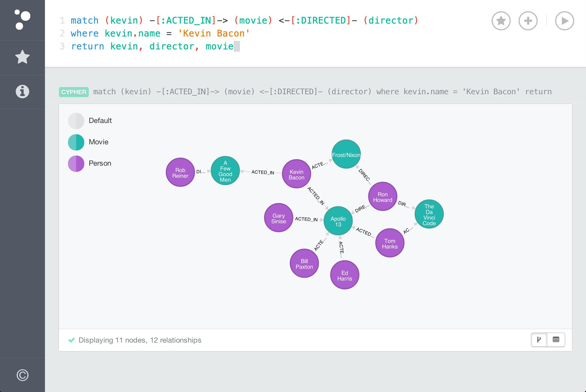Save the query as a favorite star

(501, 21)
